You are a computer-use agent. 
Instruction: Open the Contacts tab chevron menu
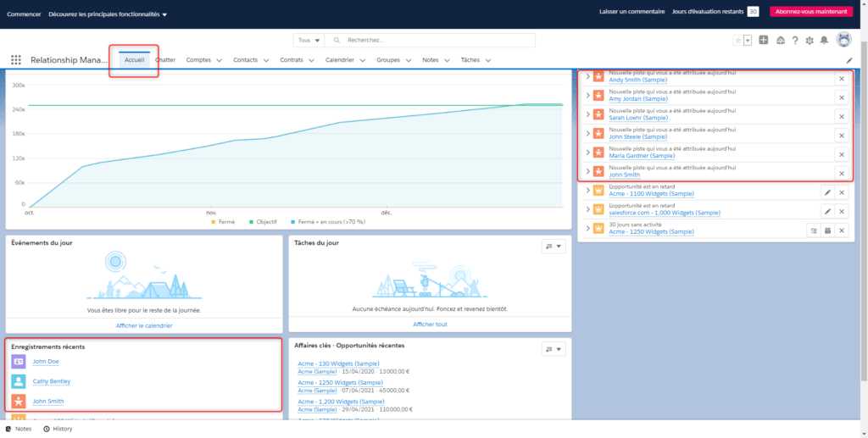click(266, 60)
